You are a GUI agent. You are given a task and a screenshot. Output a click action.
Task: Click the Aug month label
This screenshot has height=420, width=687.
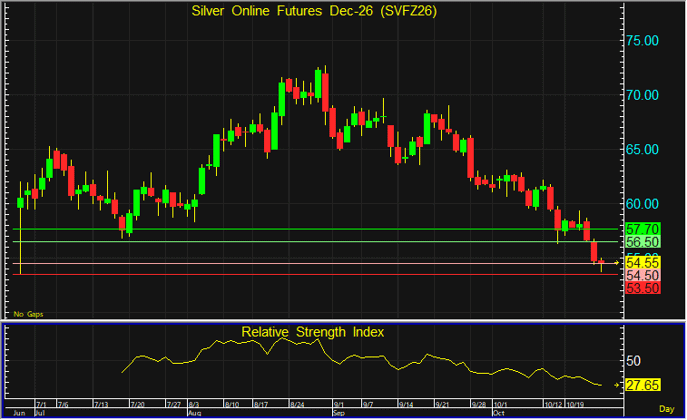tap(194, 413)
